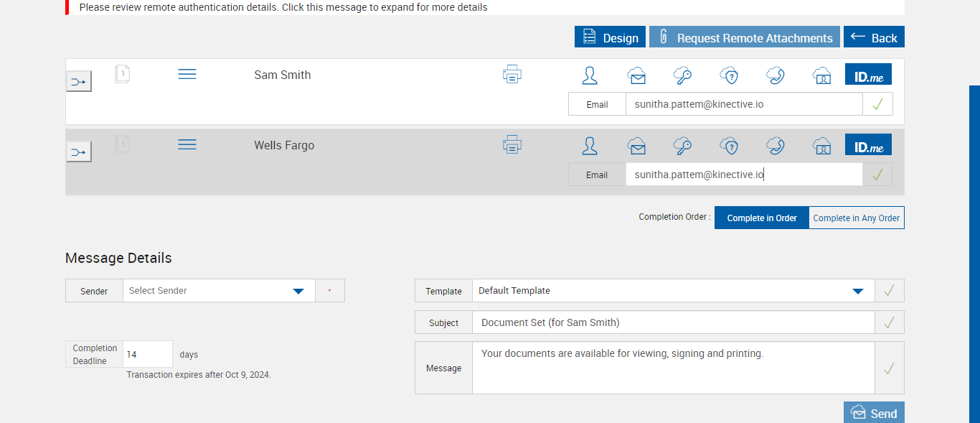Click the merge arrow button beside Sam Smith
980x423 pixels.
[x=78, y=81]
